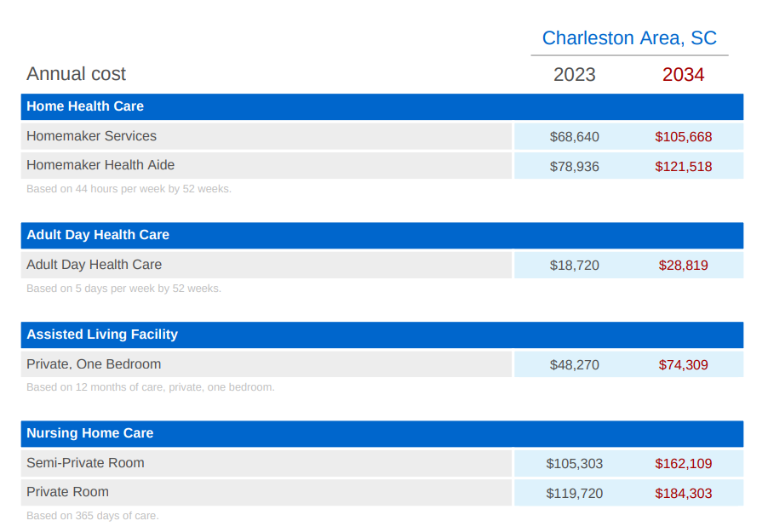Click the Nursing Home Care section header
Viewport: 768px width, 532px height.
coord(90,433)
